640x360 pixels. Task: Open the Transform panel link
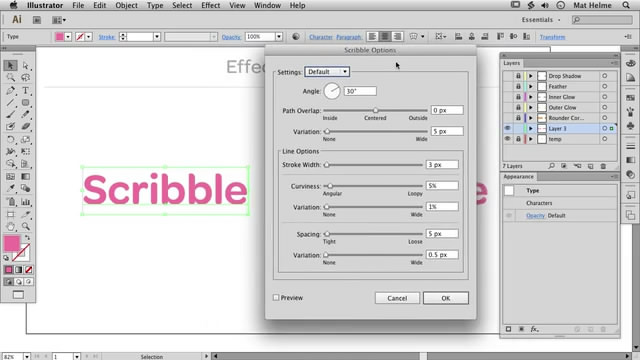552,37
